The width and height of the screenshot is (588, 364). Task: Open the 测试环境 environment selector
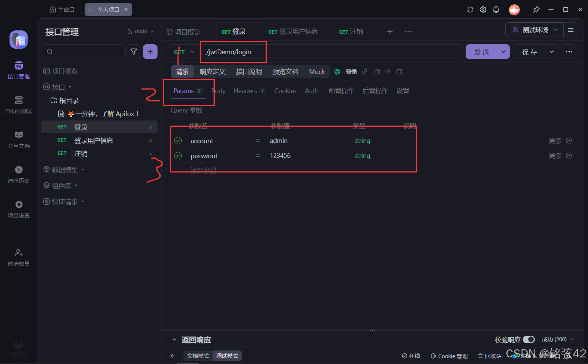click(x=534, y=30)
